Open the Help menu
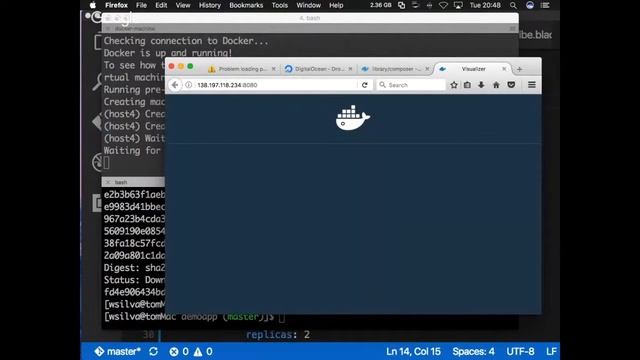This screenshot has height=360, width=640. 336,5
